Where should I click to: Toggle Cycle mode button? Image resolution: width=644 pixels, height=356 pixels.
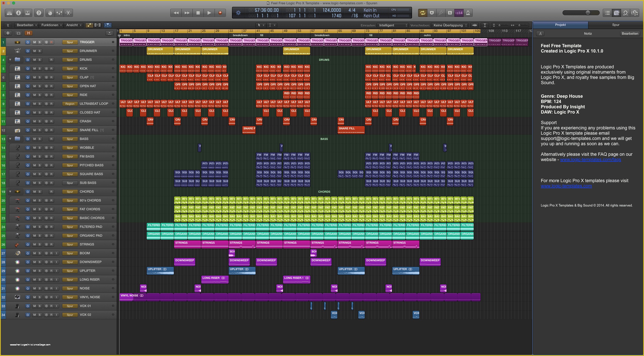point(423,13)
